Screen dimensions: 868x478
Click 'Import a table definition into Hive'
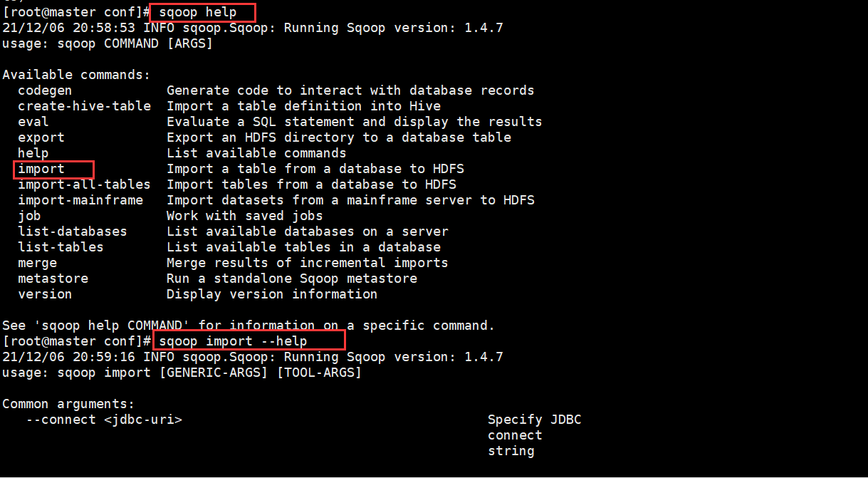(303, 106)
